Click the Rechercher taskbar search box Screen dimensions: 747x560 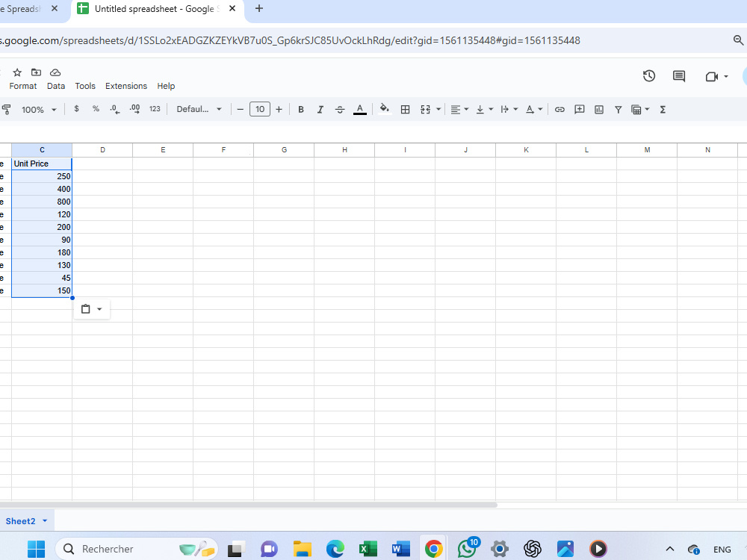tap(137, 549)
